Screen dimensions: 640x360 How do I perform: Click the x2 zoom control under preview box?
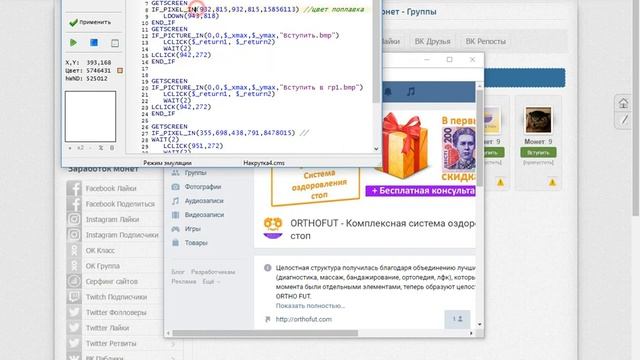coord(80,148)
